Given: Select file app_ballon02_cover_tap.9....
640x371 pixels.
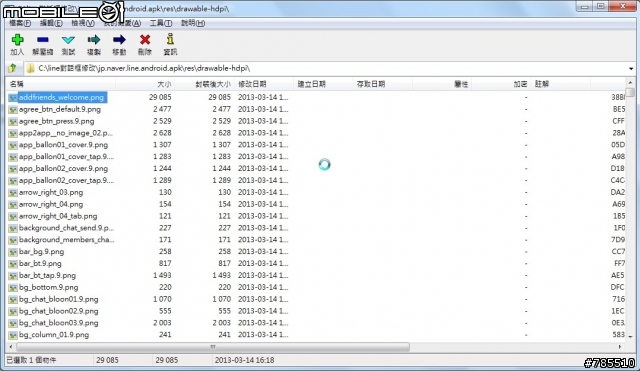Looking at the screenshot, I should 67,180.
